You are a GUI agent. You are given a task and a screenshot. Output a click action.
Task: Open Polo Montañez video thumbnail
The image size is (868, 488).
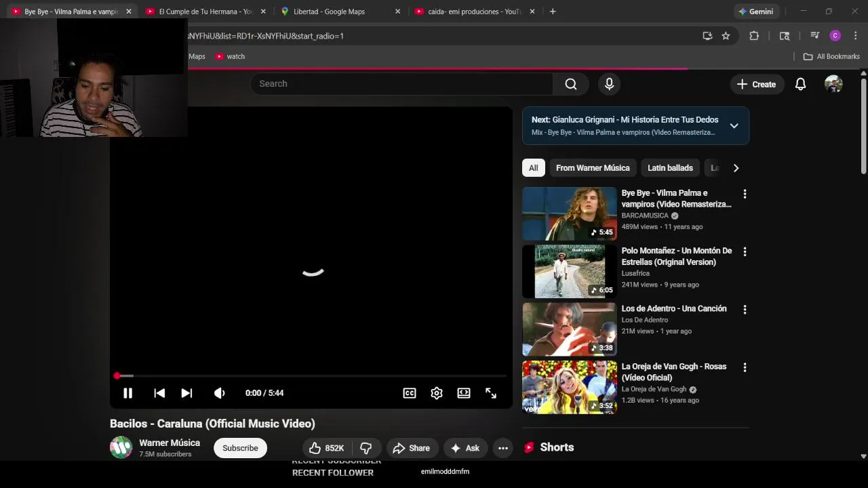(x=569, y=272)
